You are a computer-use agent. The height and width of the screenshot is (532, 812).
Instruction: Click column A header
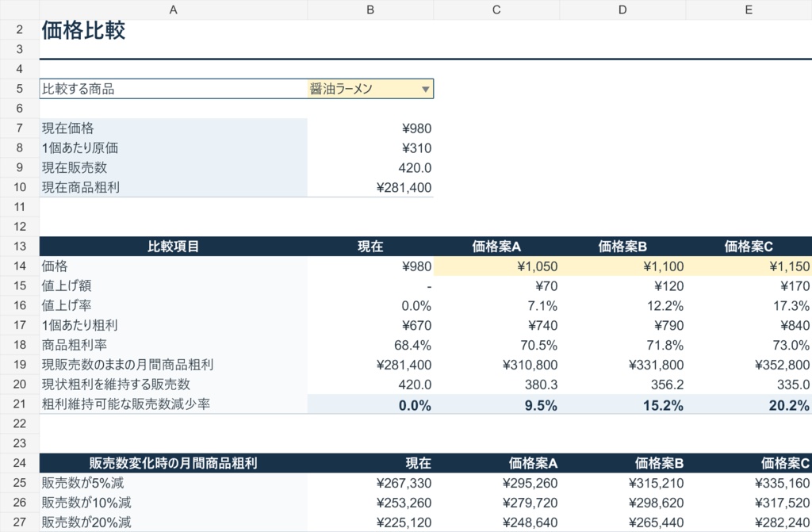[174, 10]
